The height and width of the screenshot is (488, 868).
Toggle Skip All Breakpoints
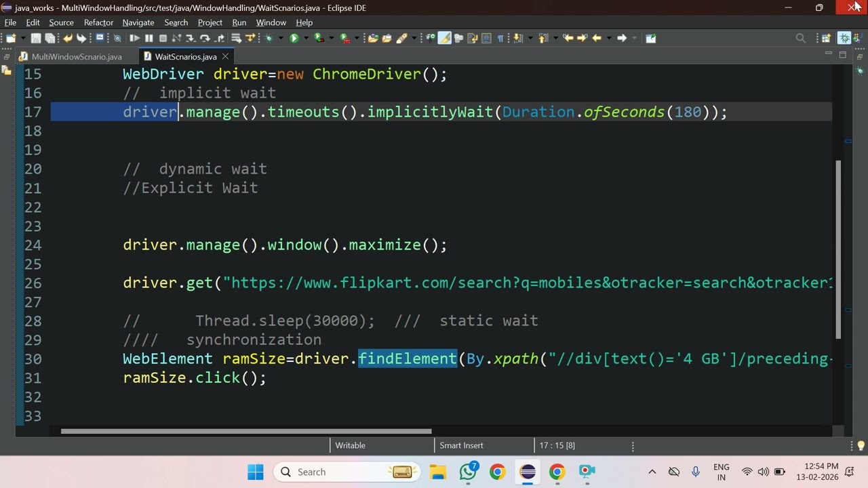(x=117, y=38)
